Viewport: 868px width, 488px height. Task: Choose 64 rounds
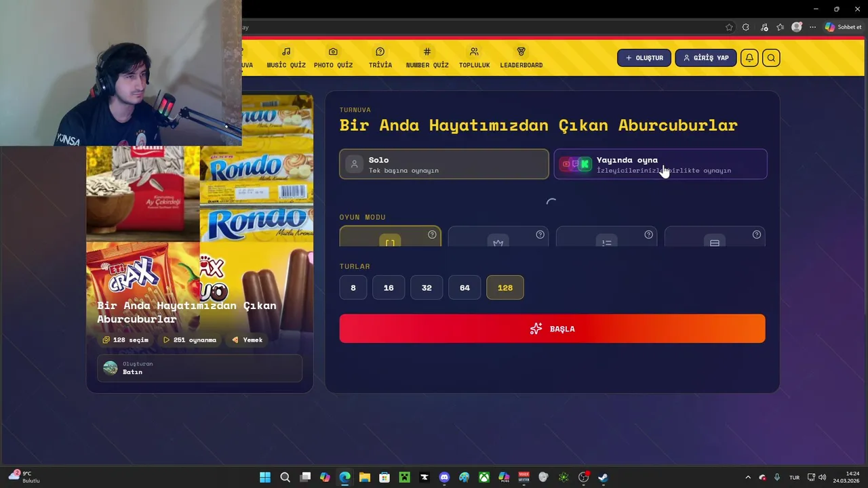point(465,287)
